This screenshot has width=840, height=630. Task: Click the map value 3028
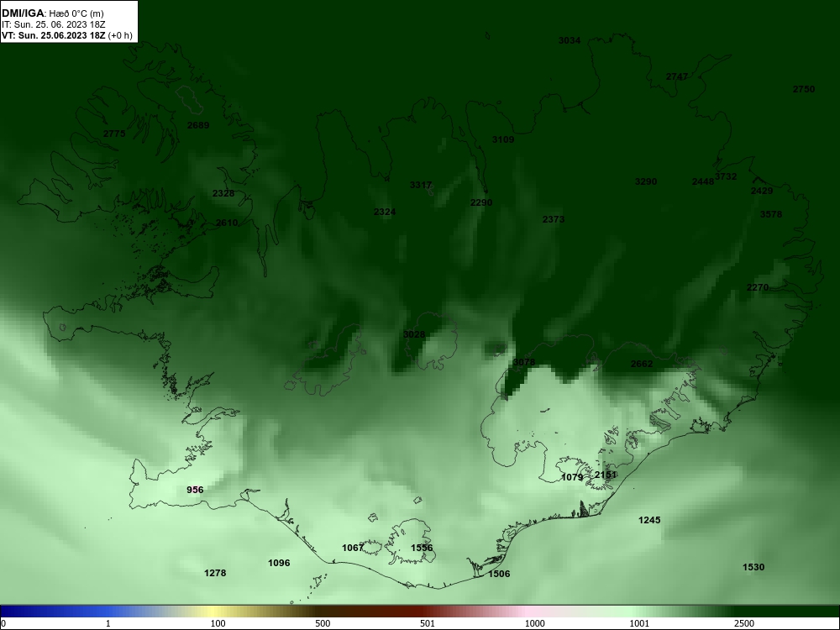tap(414, 334)
